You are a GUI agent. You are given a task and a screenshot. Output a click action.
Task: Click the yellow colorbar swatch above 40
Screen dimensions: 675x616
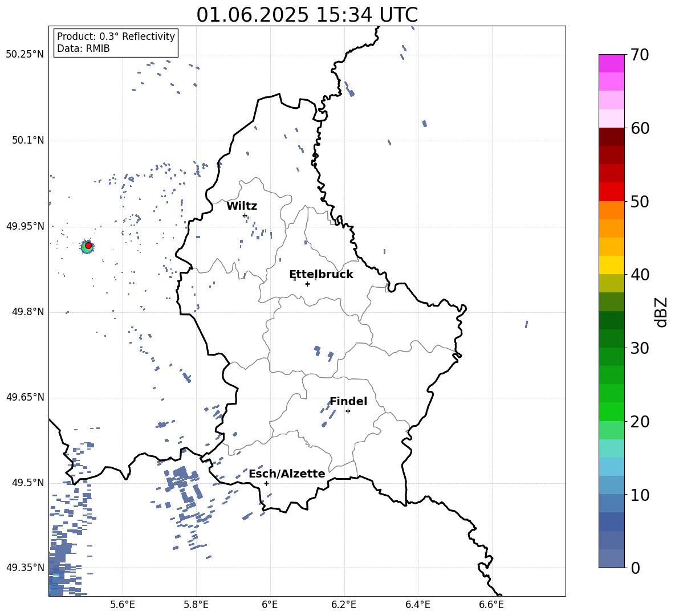[x=612, y=265]
